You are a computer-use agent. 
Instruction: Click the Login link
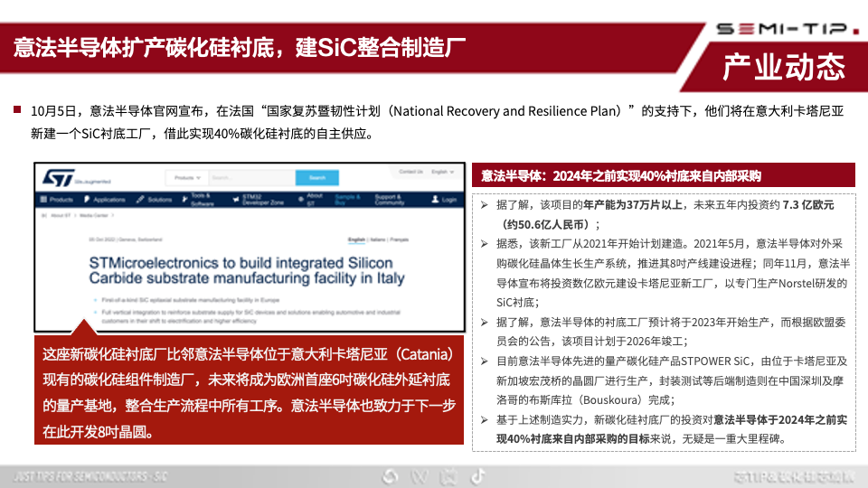449,200
